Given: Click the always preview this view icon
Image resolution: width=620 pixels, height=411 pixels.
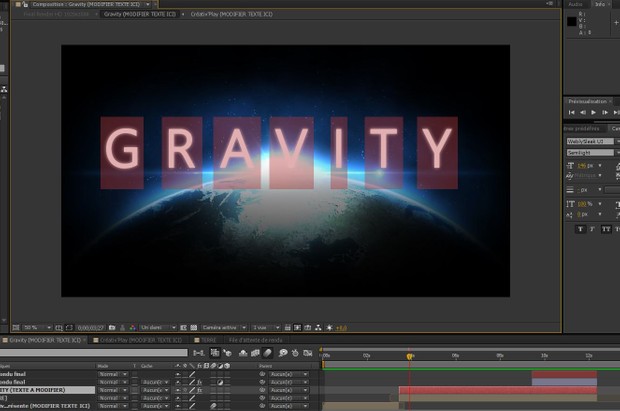Looking at the screenshot, I should (15, 328).
